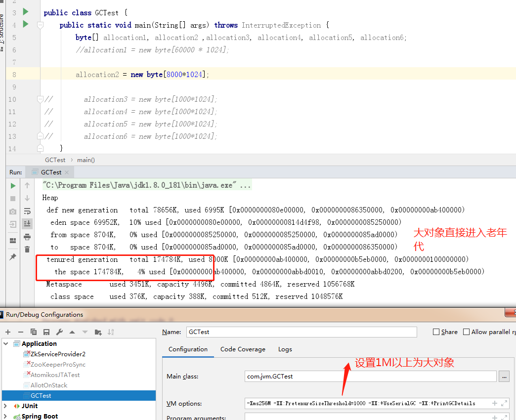Print console output using printer icon
Screen dimensions: 516x420
pos(27,237)
